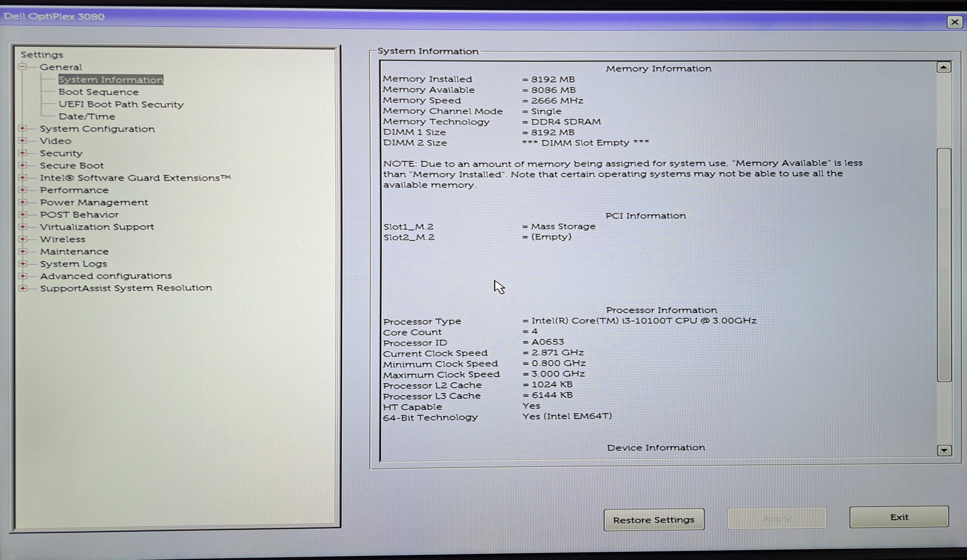Expand the Video node
The height and width of the screenshot is (560, 967).
point(22,141)
